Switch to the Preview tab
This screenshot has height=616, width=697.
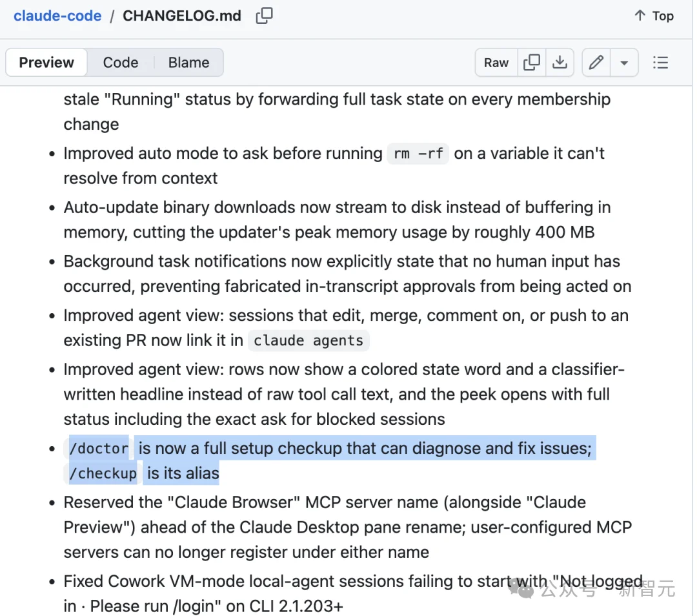46,63
